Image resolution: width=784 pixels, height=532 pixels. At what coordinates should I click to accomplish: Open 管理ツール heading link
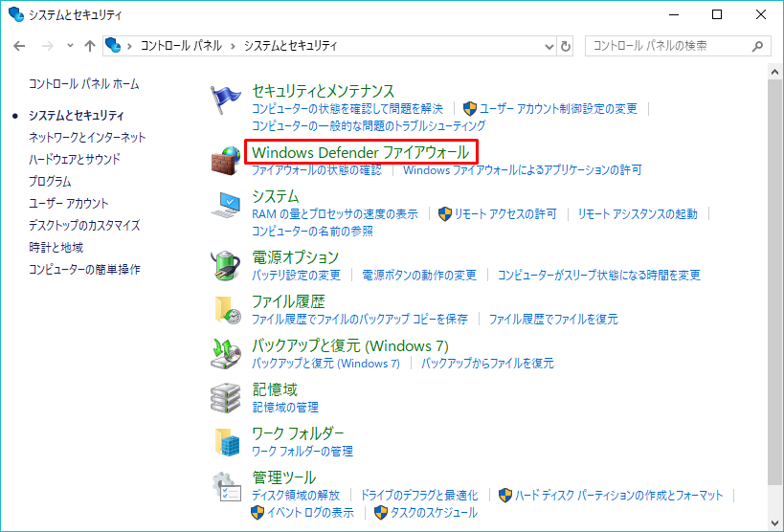click(x=283, y=477)
